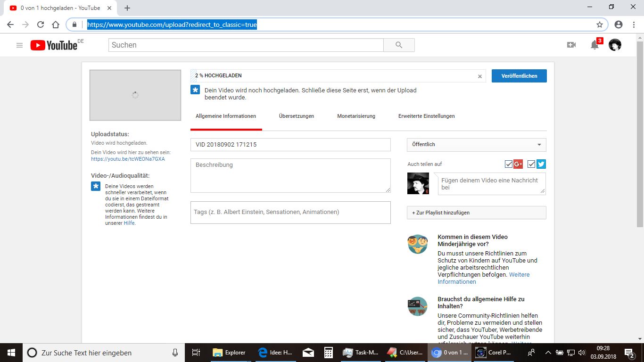This screenshot has height=362, width=644.
Task: Open the taskbar clock and date
Action: pos(603,353)
